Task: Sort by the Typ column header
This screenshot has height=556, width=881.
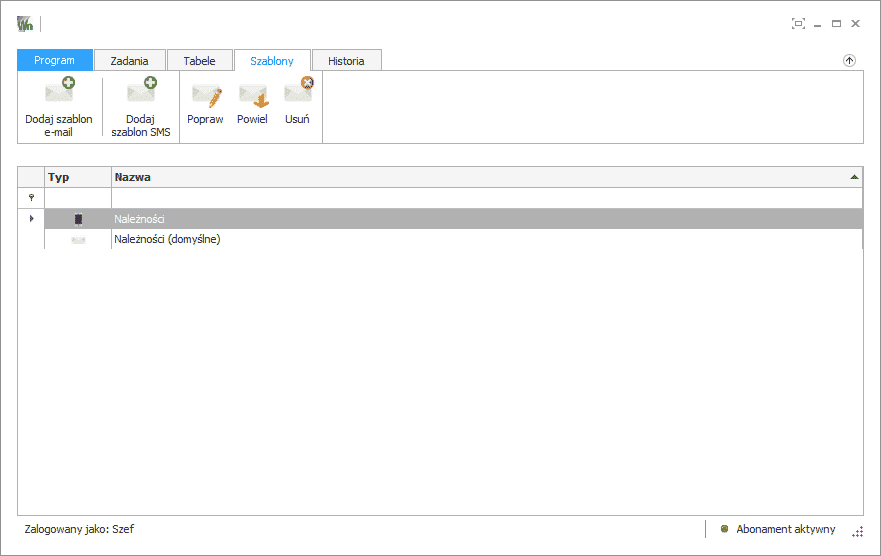Action: pyautogui.click(x=78, y=177)
